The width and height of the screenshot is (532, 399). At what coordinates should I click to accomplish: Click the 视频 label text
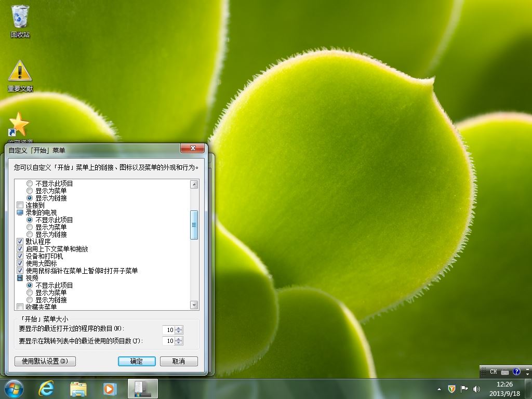[32, 278]
